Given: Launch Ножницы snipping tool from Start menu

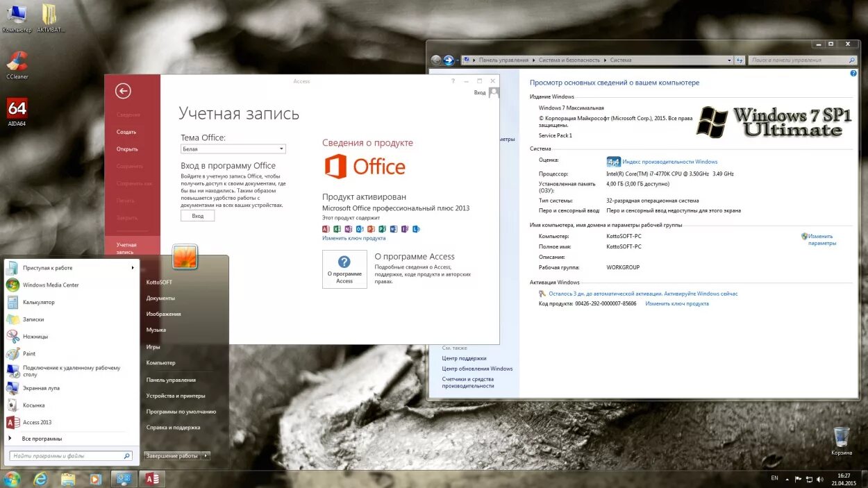Looking at the screenshot, I should (72, 337).
